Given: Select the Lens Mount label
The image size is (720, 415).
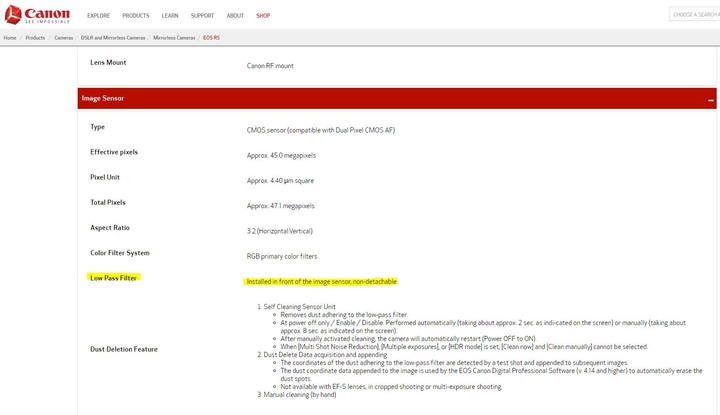Looking at the screenshot, I should [x=108, y=62].
